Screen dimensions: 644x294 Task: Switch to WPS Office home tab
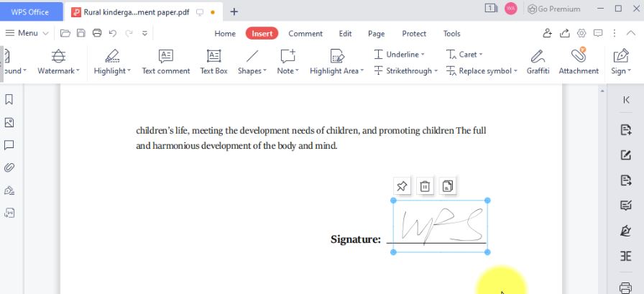pos(31,12)
